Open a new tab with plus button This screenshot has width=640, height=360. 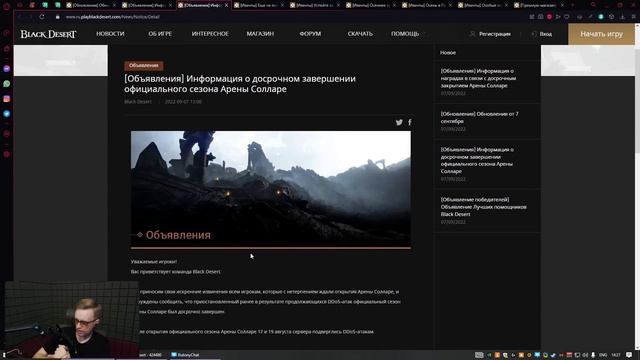572,5
